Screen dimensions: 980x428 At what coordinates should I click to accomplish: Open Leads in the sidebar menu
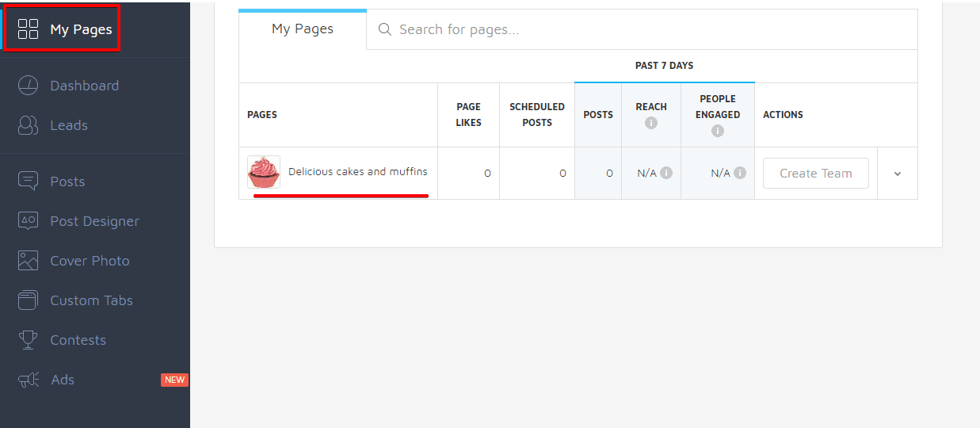click(69, 125)
